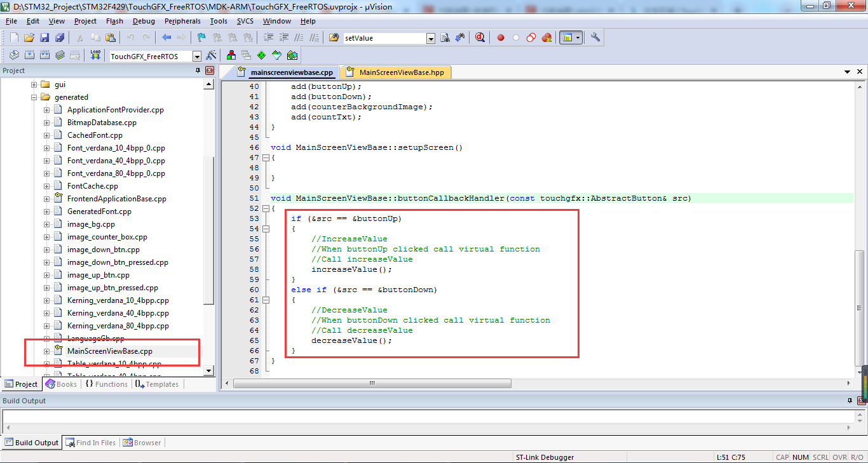This screenshot has height=463, width=868.
Task: Collapse code fold at line 61
Action: (x=265, y=300)
